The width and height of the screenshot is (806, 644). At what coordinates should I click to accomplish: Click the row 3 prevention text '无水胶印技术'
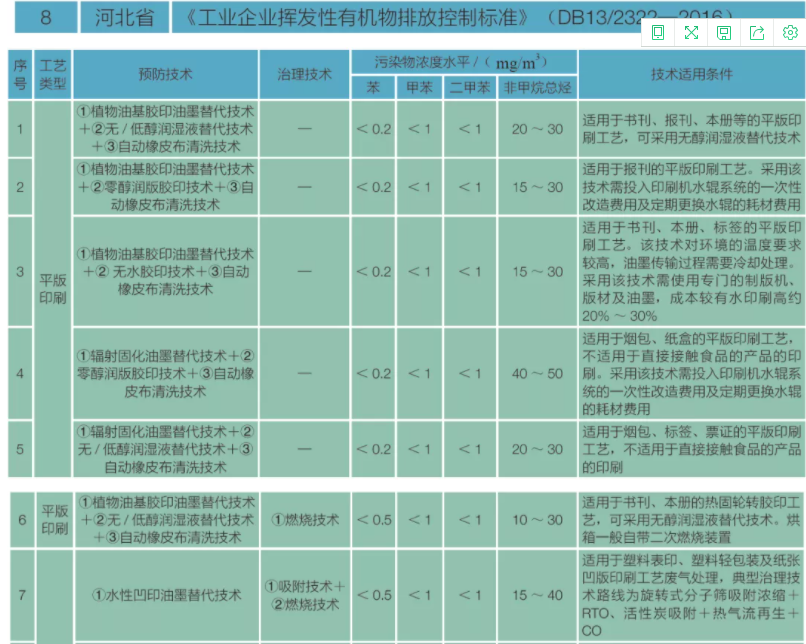[x=155, y=272]
